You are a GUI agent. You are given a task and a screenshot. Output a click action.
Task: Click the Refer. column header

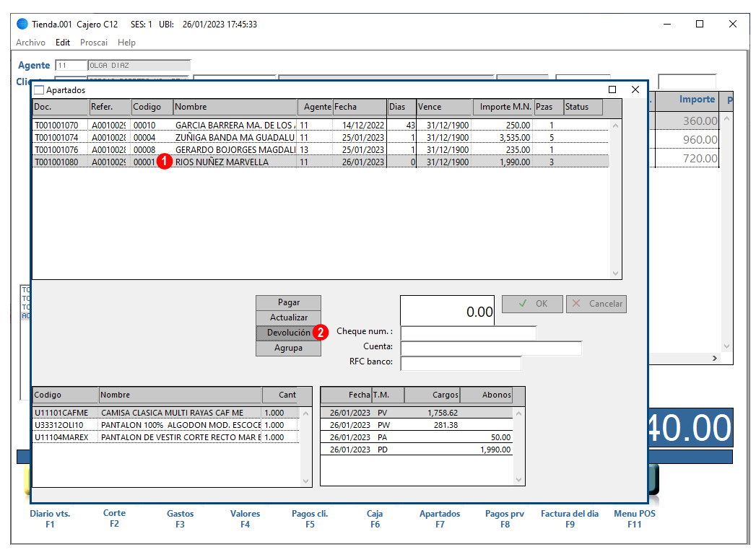(110, 107)
